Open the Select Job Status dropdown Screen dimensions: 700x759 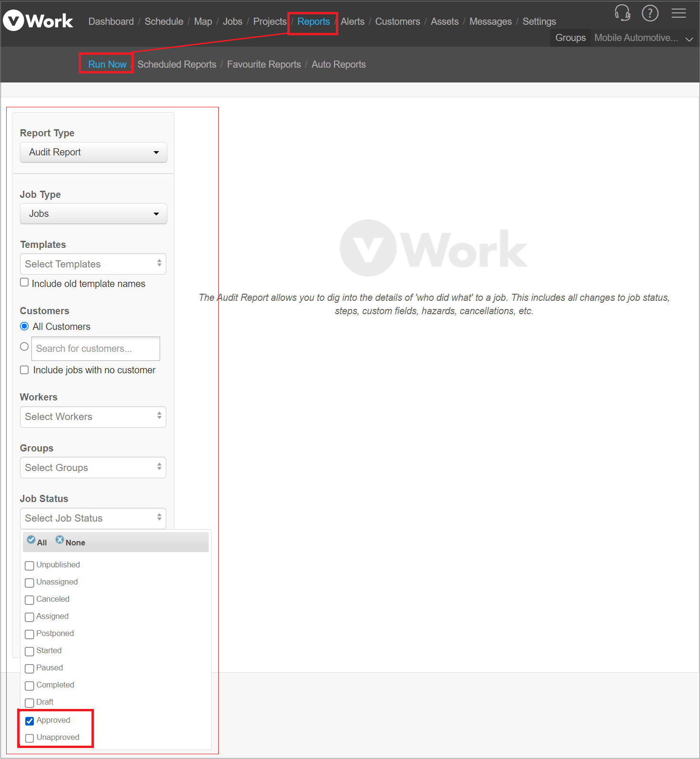click(93, 518)
